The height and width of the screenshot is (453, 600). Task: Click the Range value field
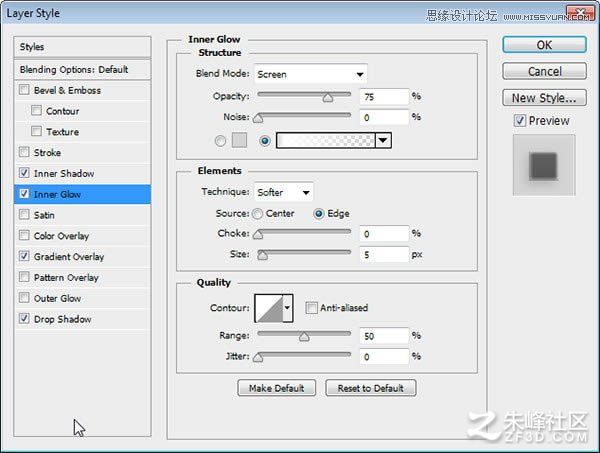click(384, 336)
